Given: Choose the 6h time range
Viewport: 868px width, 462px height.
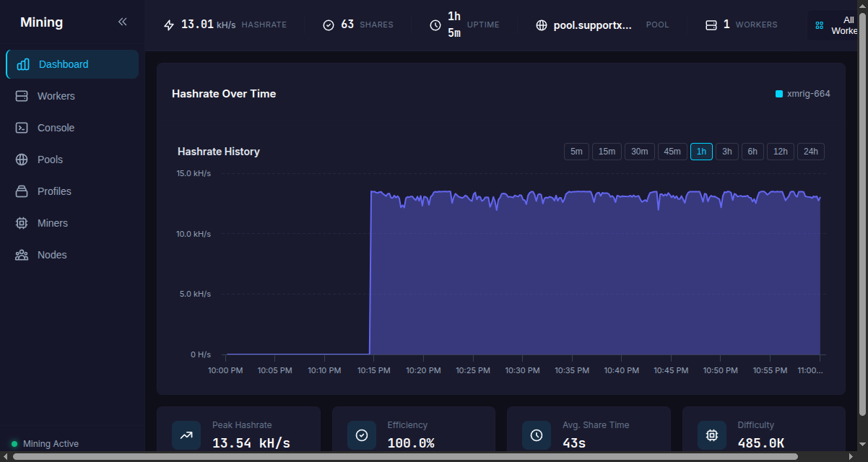Looking at the screenshot, I should click(x=752, y=152).
